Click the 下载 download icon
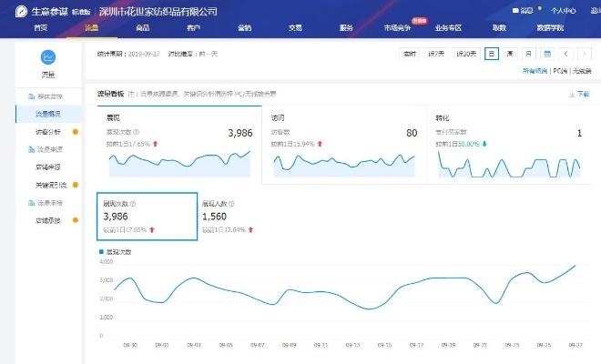The width and height of the screenshot is (601, 364). pos(572,94)
